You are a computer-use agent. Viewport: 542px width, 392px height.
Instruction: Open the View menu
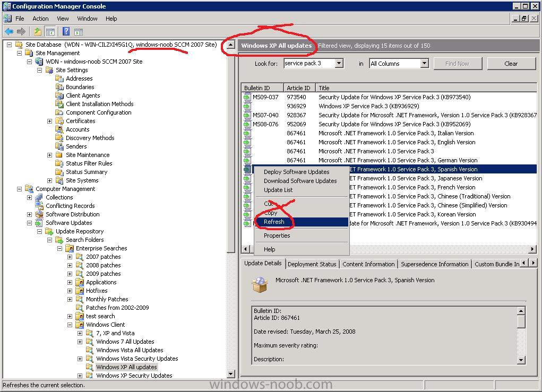[x=63, y=19]
